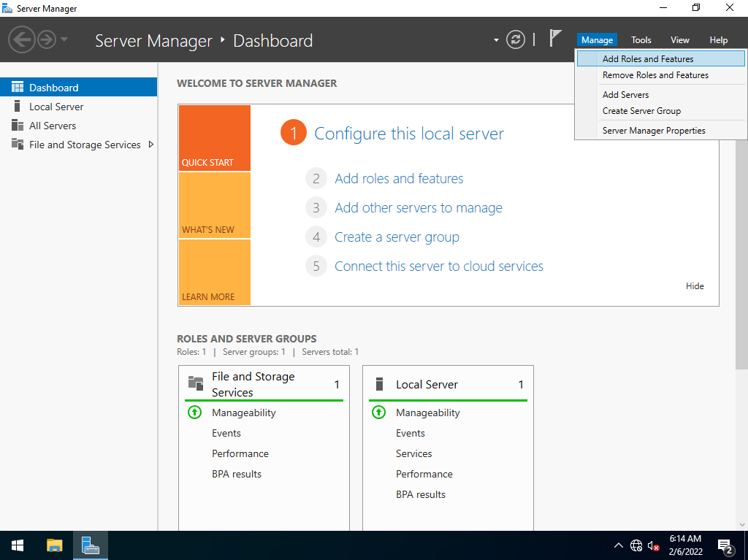Open File and Storage Services tile header

tap(264, 384)
